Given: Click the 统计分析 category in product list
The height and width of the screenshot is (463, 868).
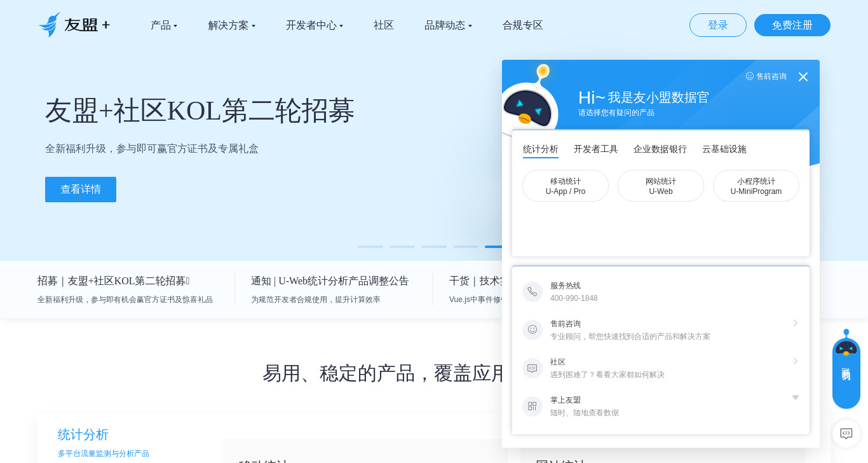Looking at the screenshot, I should point(83,434).
